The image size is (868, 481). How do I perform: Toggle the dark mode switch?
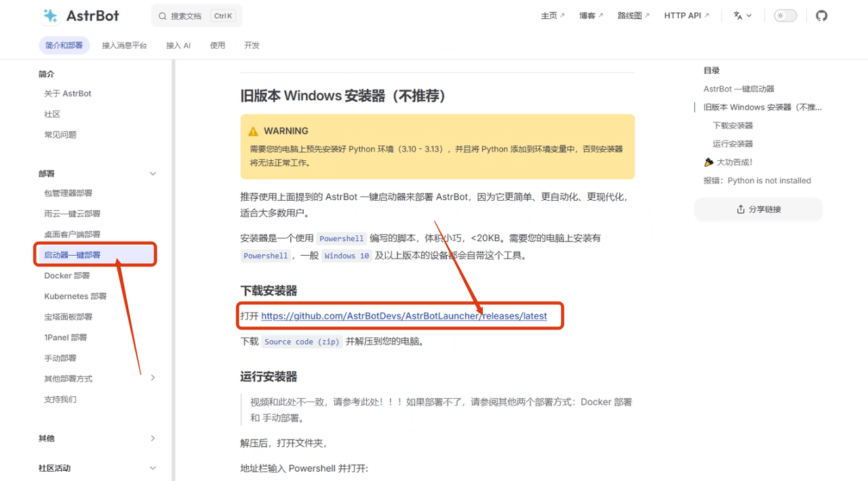point(785,16)
